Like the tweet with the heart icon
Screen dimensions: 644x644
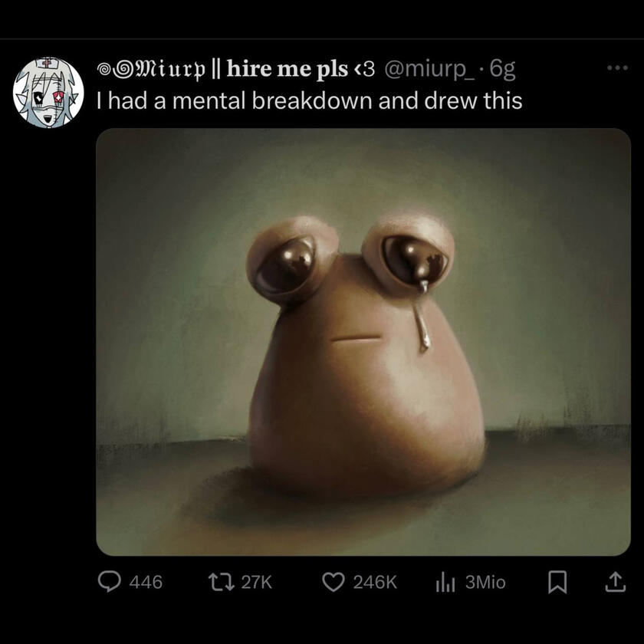point(333,583)
